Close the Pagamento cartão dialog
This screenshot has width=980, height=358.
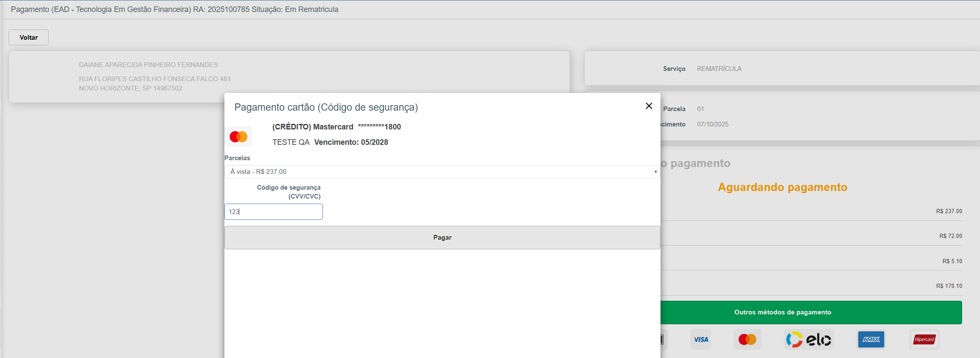[648, 106]
